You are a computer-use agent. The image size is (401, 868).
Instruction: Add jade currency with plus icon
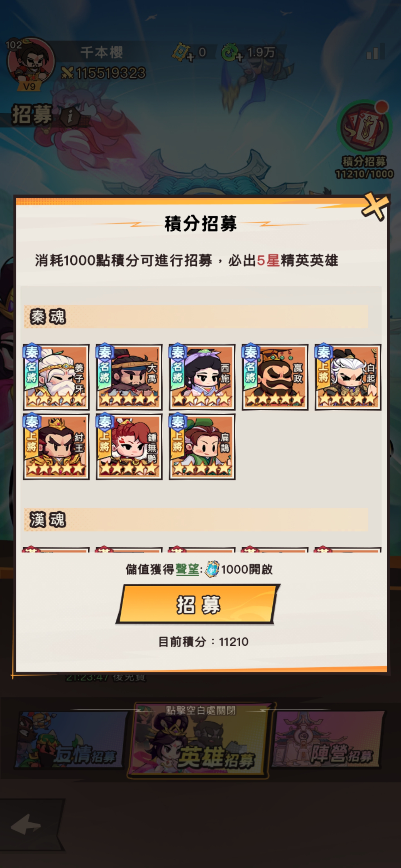(x=239, y=58)
